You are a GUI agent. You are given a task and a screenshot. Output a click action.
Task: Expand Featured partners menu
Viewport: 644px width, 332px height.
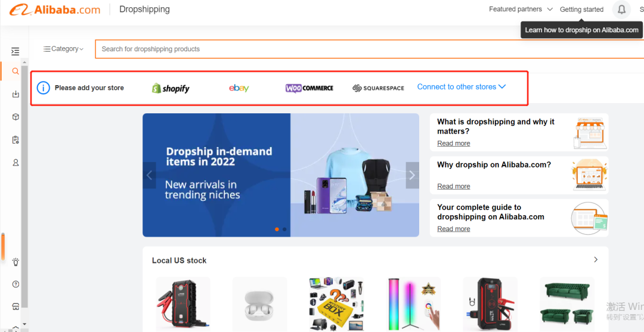coord(521,9)
